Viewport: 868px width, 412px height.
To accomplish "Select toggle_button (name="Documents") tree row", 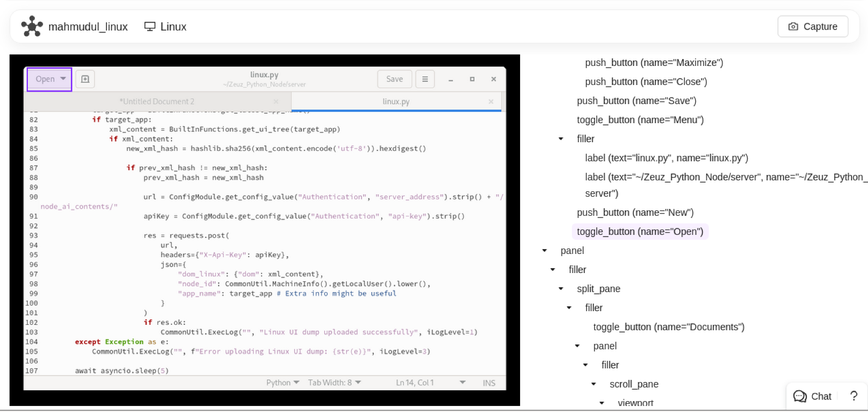I will pos(669,327).
